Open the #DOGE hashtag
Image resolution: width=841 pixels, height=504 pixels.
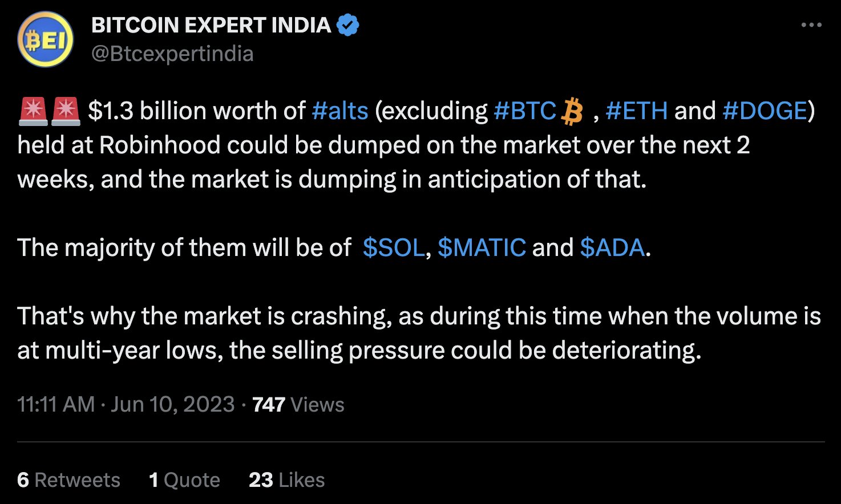(765, 111)
